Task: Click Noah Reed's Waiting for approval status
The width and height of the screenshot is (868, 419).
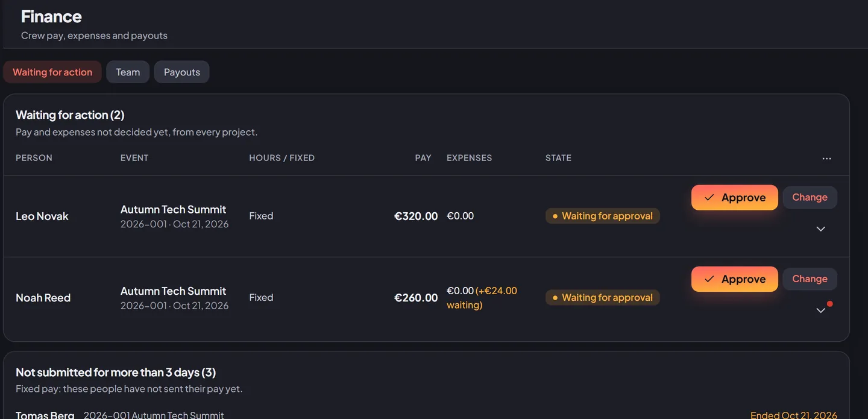Action: click(603, 297)
